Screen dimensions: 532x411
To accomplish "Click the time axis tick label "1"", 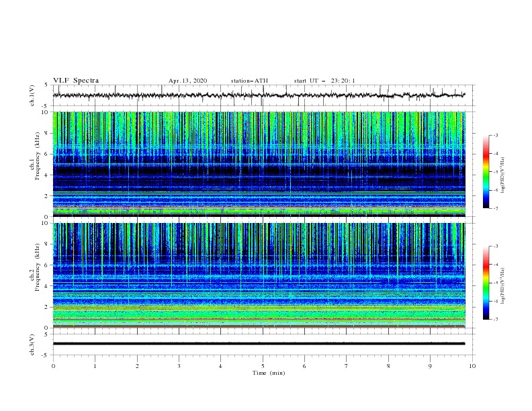I will [x=95, y=366].
